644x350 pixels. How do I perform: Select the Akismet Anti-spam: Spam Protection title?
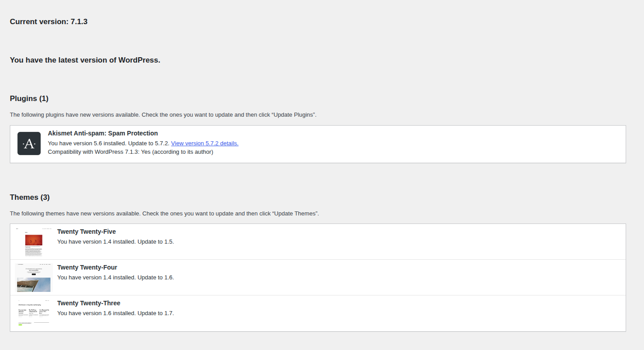pyautogui.click(x=103, y=133)
